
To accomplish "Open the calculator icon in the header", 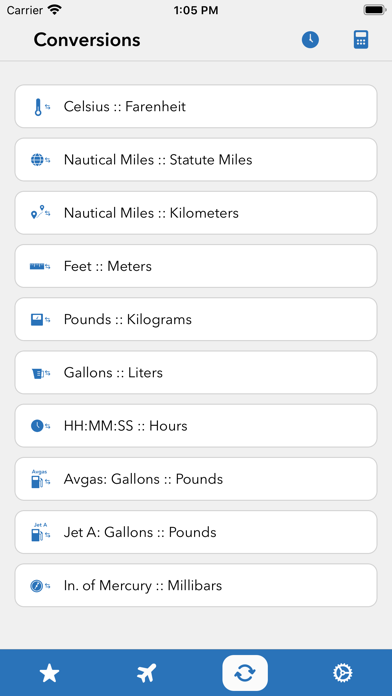I will point(361,40).
